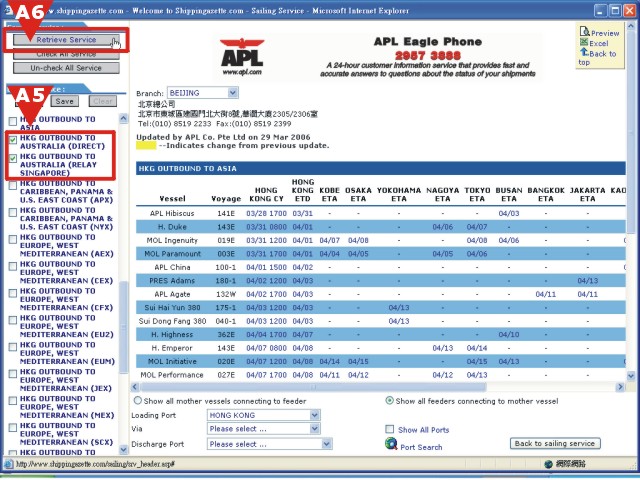Click the Clear button in service panel
The width and height of the screenshot is (640, 480).
pos(103,101)
